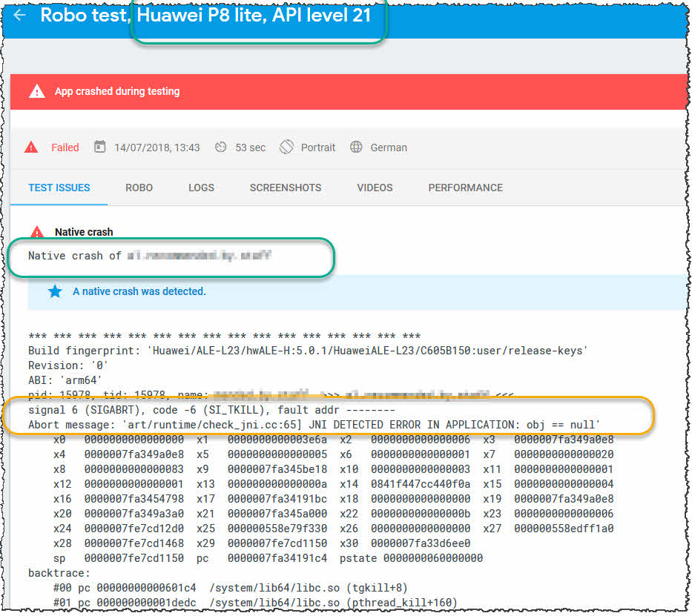Click register value '000000558edff1a0' for x27
The width and height of the screenshot is (692, 616).
pyautogui.click(x=564, y=529)
